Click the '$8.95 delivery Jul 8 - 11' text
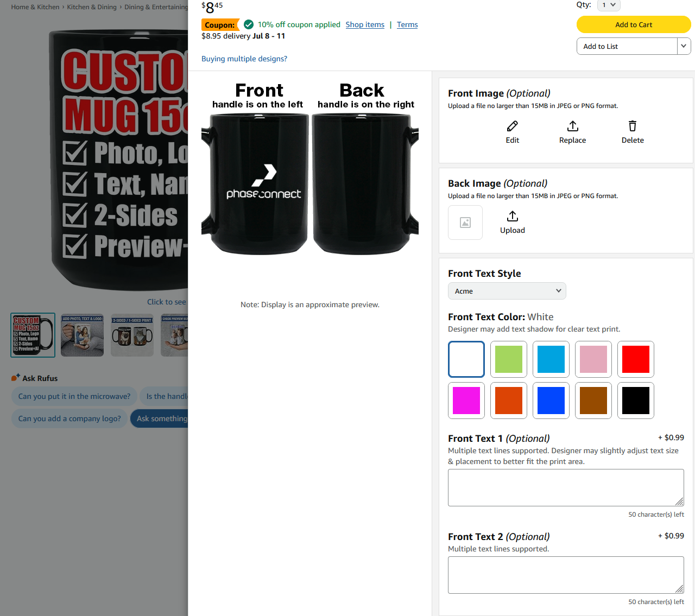The height and width of the screenshot is (616, 695). click(x=243, y=36)
